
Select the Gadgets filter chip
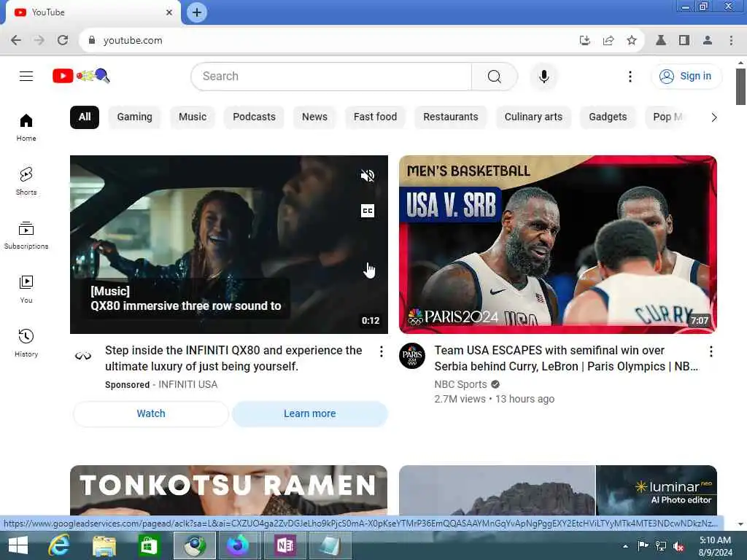pyautogui.click(x=608, y=117)
